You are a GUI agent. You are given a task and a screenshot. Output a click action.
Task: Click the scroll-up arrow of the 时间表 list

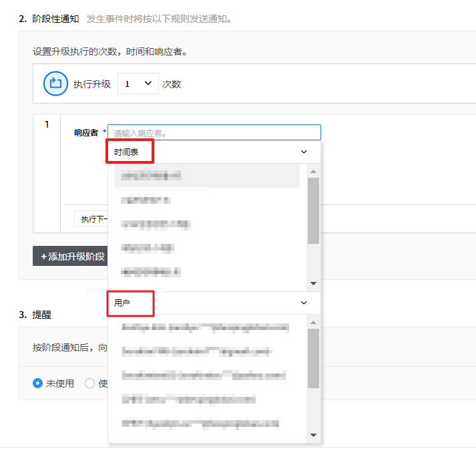point(313,171)
